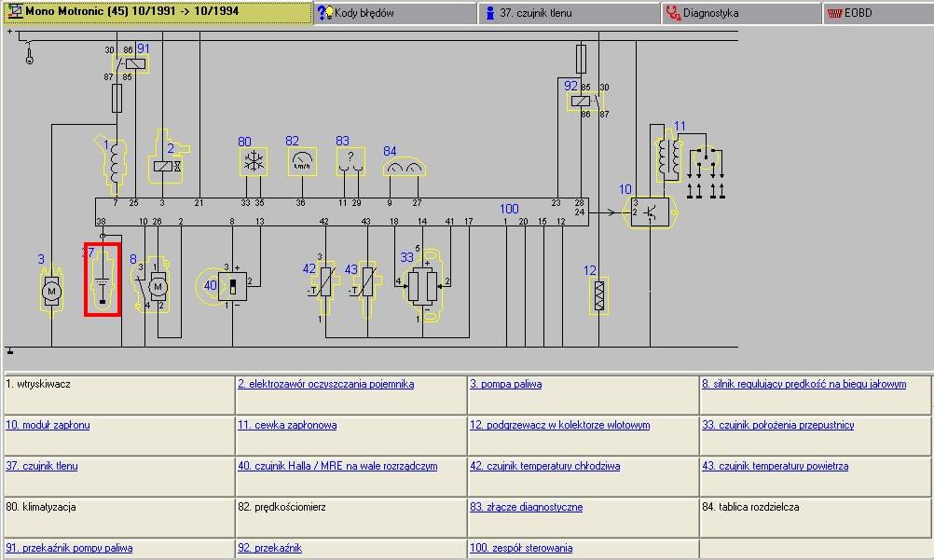Open link 10. moduł zapłonu

48,426
